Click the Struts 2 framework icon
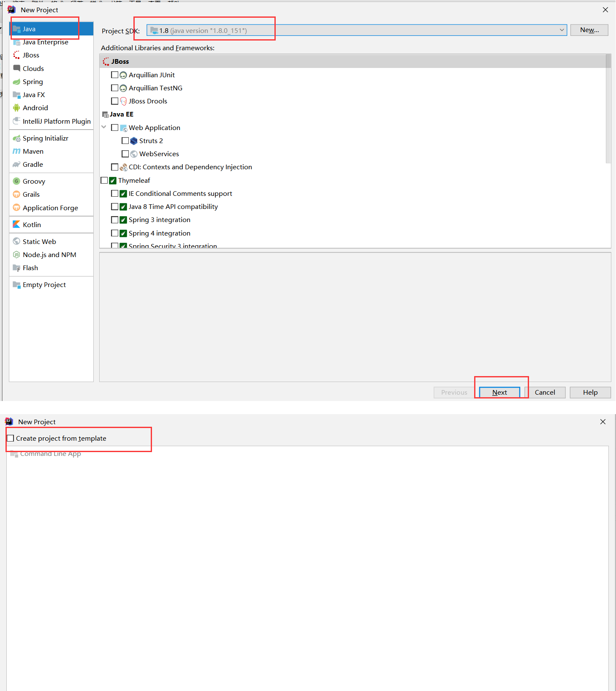Viewport: 616px width, 691px height. pyautogui.click(x=134, y=141)
